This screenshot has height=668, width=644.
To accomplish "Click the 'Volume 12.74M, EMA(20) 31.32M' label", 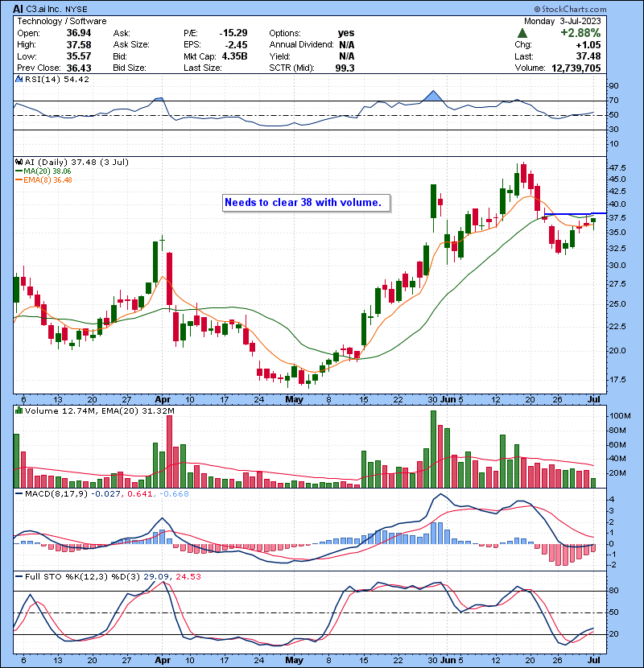I will (x=100, y=410).
